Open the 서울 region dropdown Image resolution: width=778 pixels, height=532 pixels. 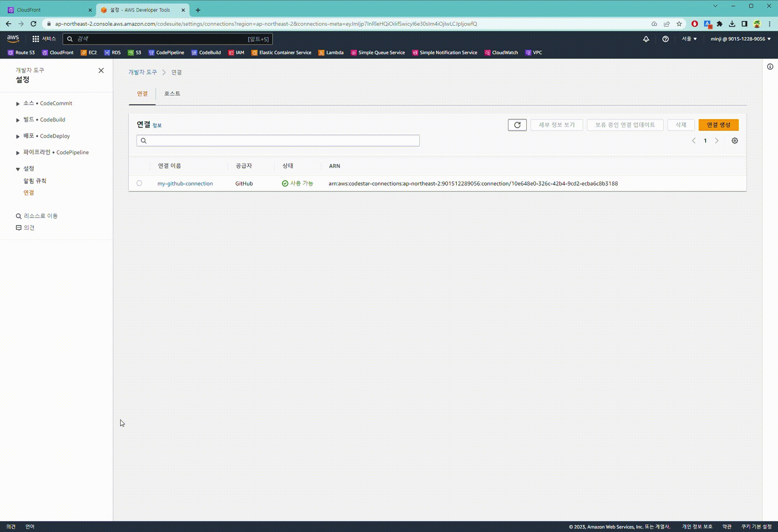point(689,39)
